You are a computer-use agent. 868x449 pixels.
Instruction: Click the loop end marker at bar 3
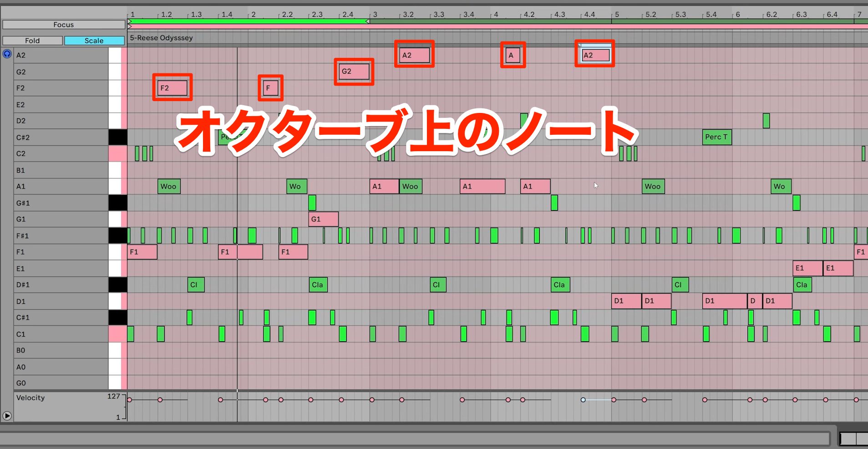(368, 21)
